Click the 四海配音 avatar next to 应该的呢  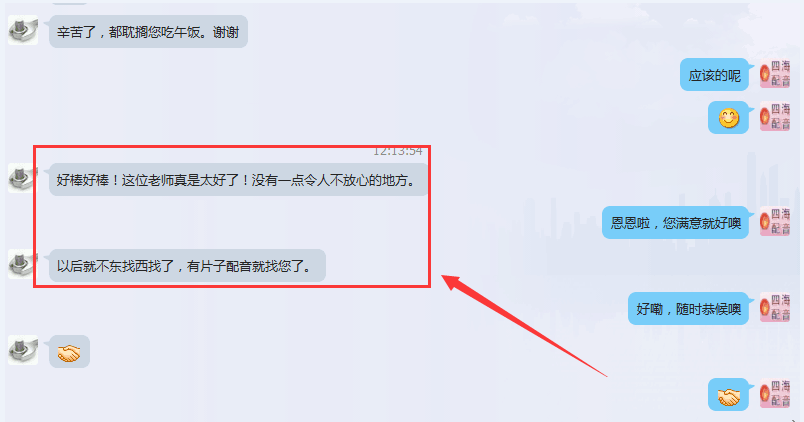click(775, 74)
